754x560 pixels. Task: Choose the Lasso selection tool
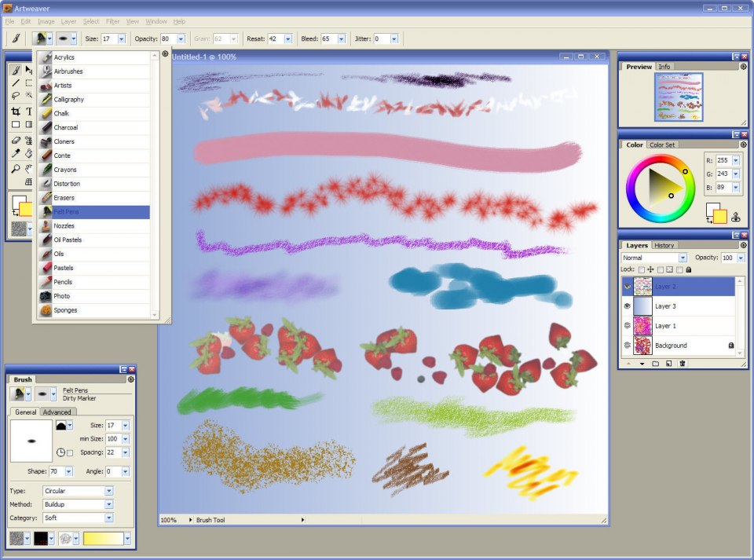(16, 97)
